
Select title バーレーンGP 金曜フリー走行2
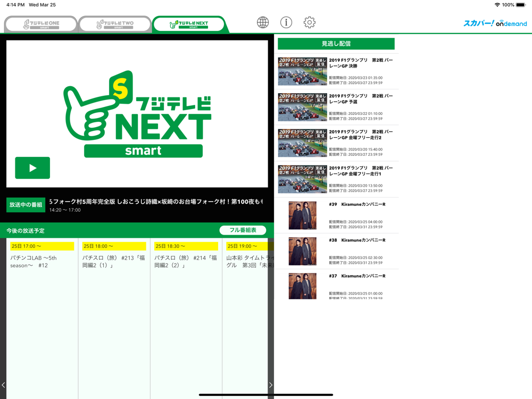[x=361, y=135]
